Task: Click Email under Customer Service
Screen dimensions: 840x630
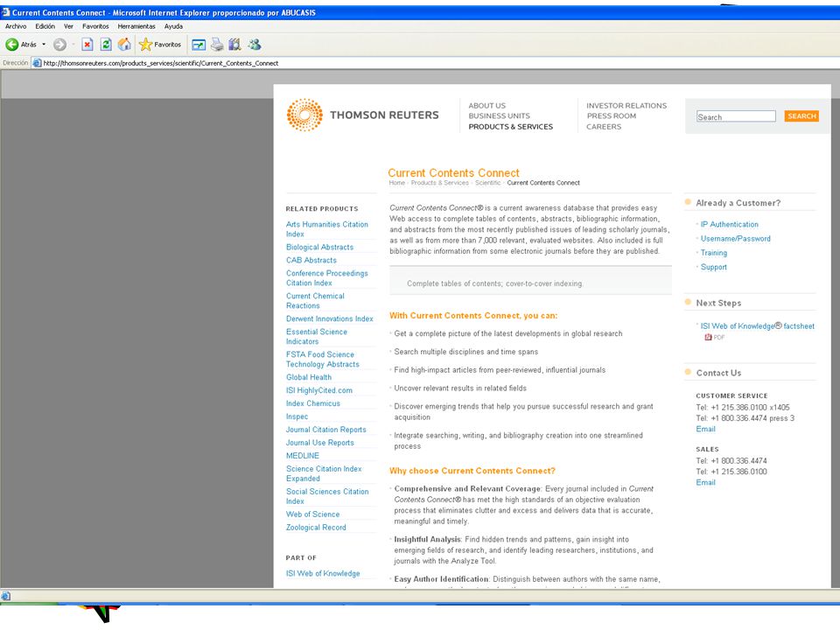Action: tap(705, 430)
